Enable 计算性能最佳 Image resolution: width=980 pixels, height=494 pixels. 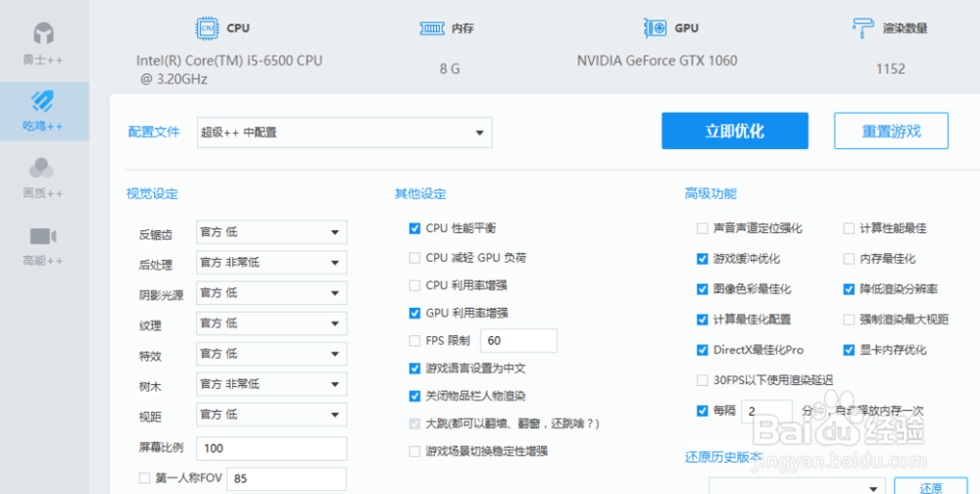(848, 228)
